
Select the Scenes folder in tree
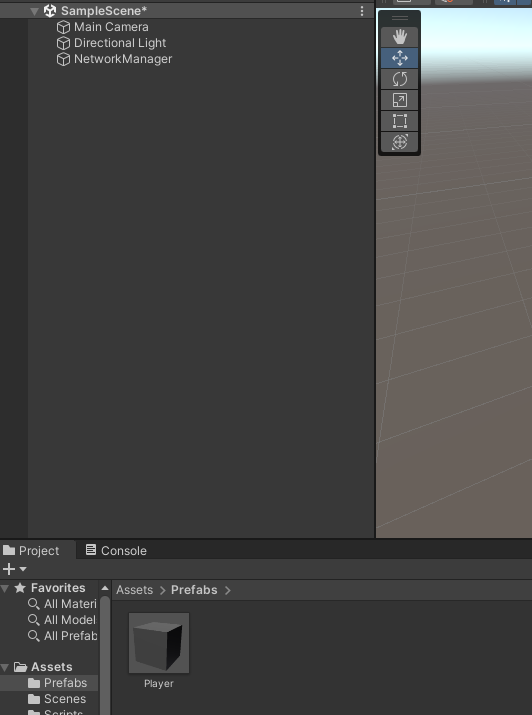click(57, 699)
